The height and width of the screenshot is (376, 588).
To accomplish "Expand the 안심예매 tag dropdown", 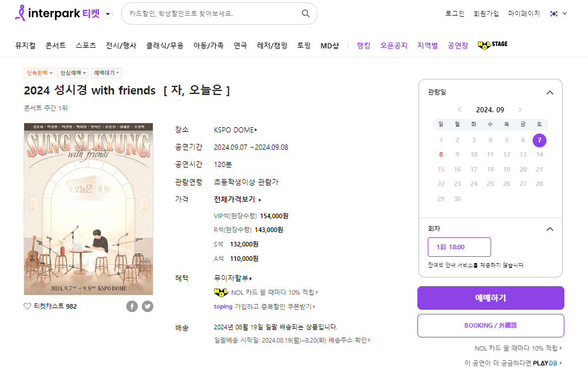I will (73, 73).
